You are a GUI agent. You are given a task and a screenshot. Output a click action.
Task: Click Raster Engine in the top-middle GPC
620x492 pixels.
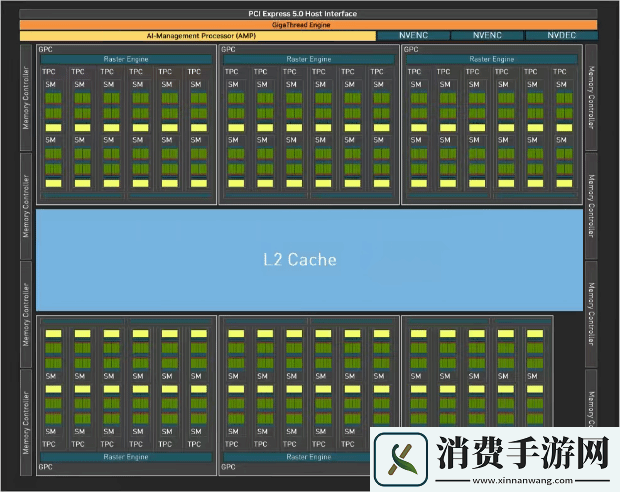(308, 60)
